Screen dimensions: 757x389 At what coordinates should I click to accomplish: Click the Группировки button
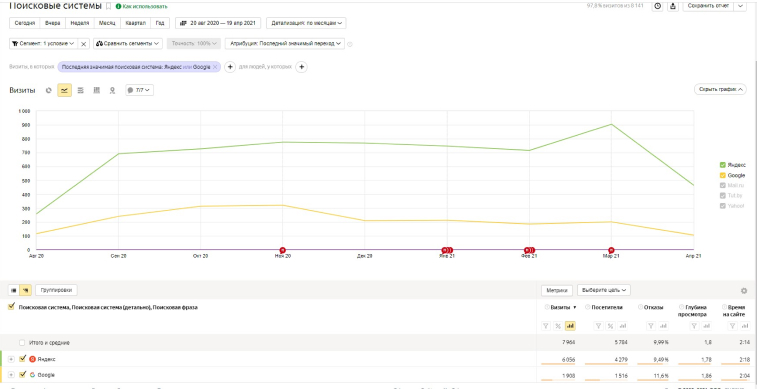click(x=56, y=290)
